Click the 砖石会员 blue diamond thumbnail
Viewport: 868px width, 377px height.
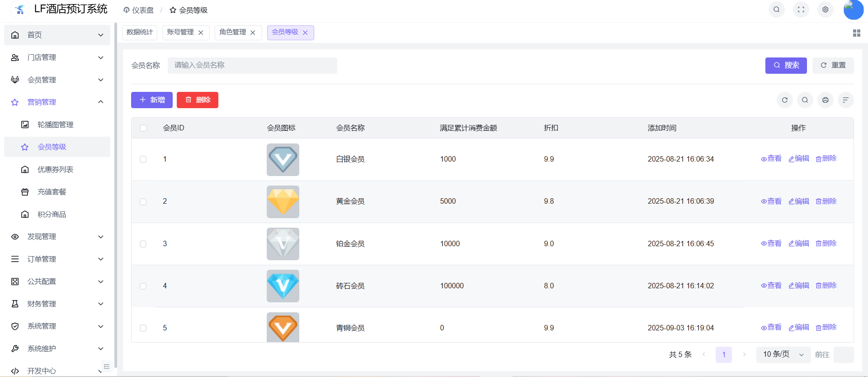[x=283, y=286]
